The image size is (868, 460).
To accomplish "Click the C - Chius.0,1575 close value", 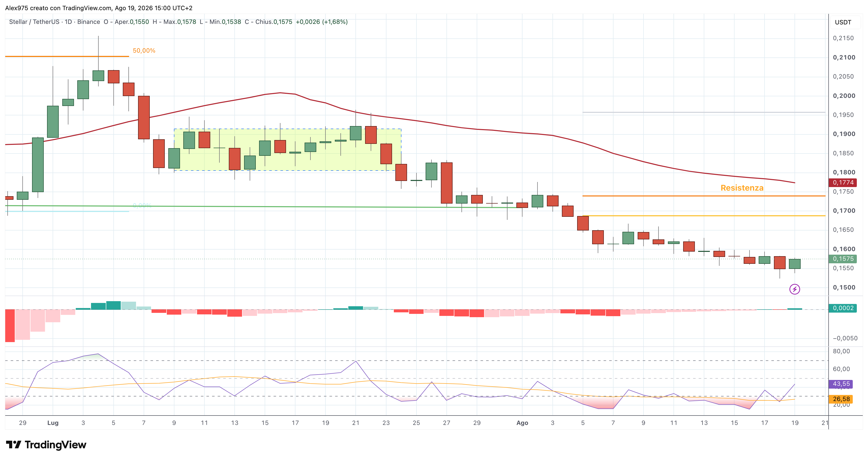I will point(268,22).
